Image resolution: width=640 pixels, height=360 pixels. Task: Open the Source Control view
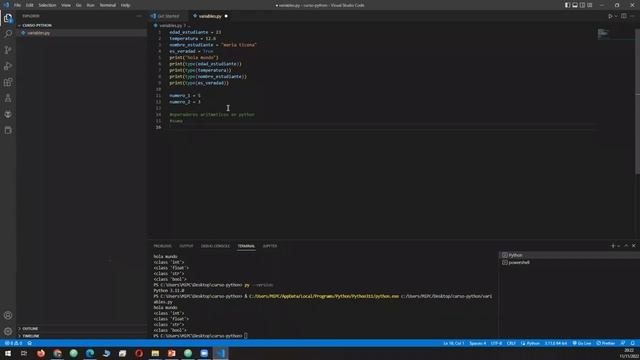click(x=8, y=50)
